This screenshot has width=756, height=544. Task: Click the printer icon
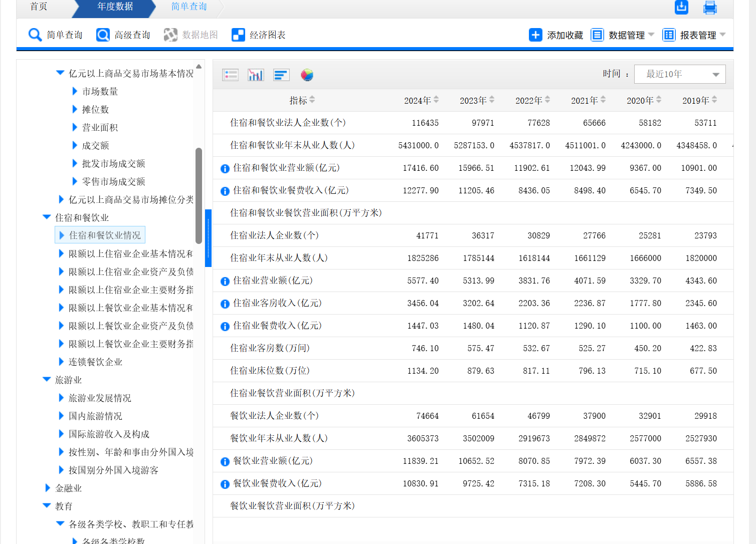[710, 8]
